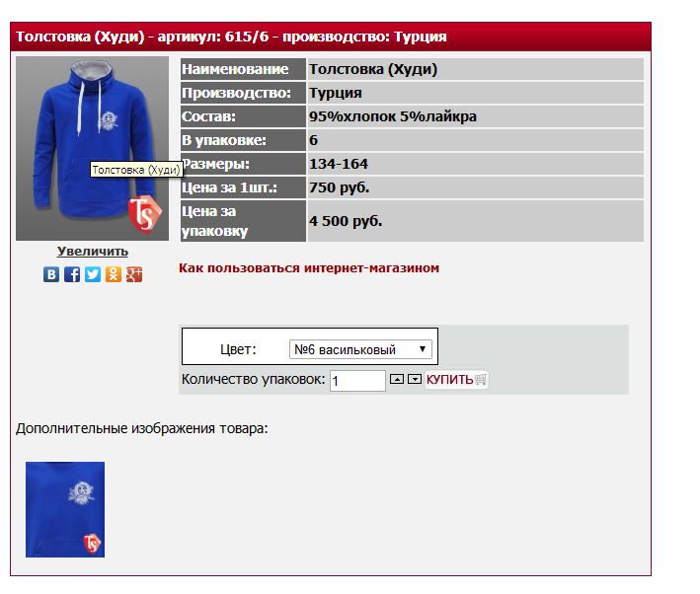
Task: Click the КУПИТЬ buy button
Action: coord(456,379)
